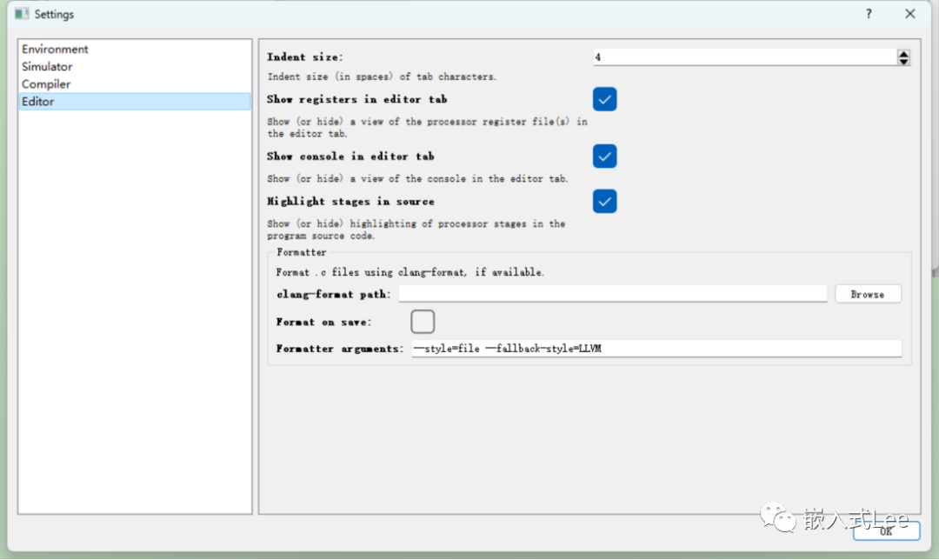
Task: Select the Editor settings page
Action: pos(134,101)
